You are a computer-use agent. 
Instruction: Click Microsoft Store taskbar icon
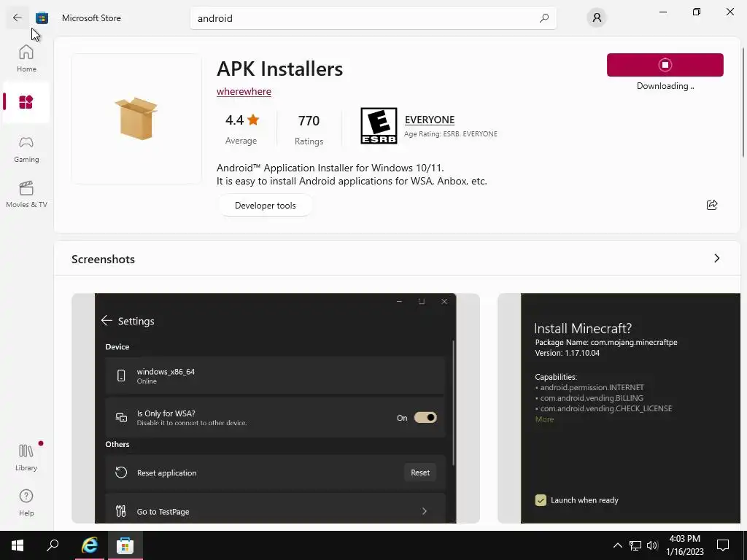(125, 545)
